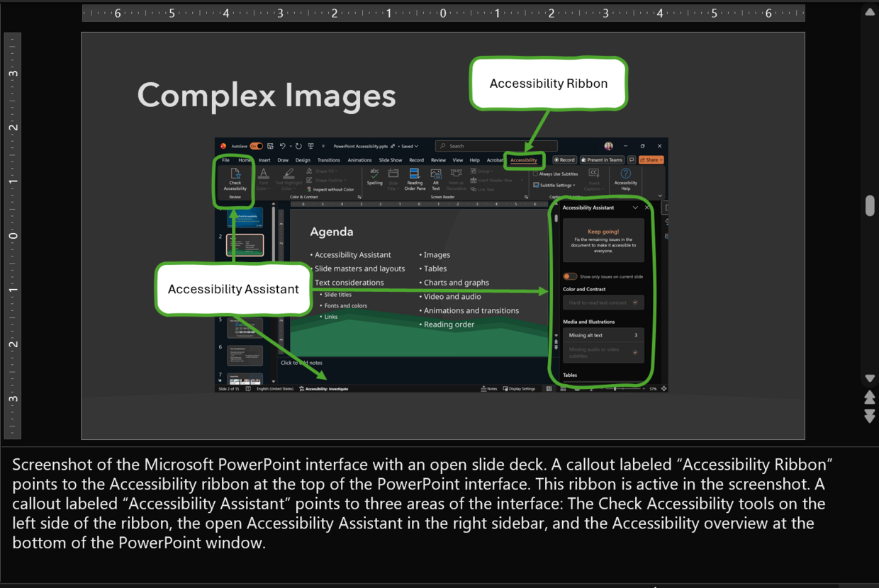Click the Present in Teams button

click(x=603, y=159)
